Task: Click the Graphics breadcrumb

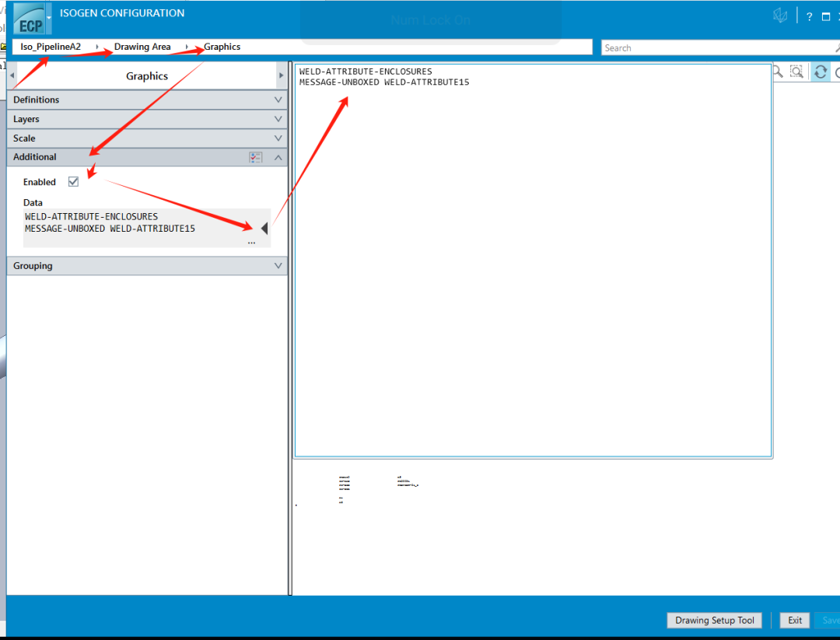Action: [x=222, y=47]
